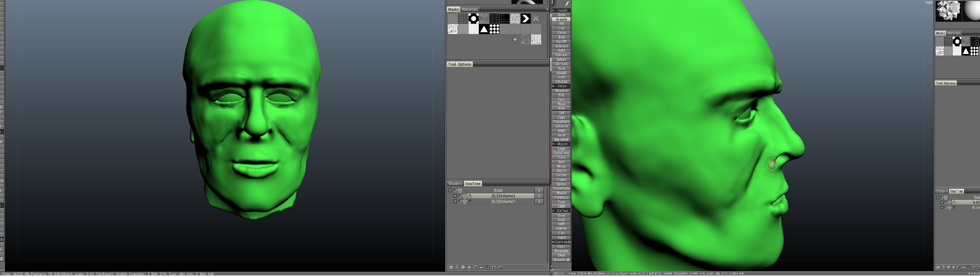Click the Resample command button

coord(561,251)
